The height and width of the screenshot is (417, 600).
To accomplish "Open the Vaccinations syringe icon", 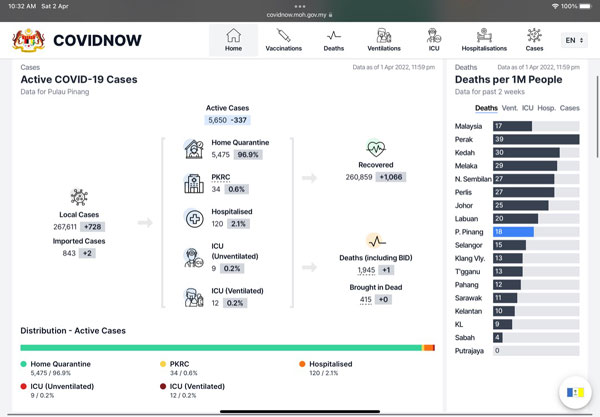I will [x=284, y=35].
